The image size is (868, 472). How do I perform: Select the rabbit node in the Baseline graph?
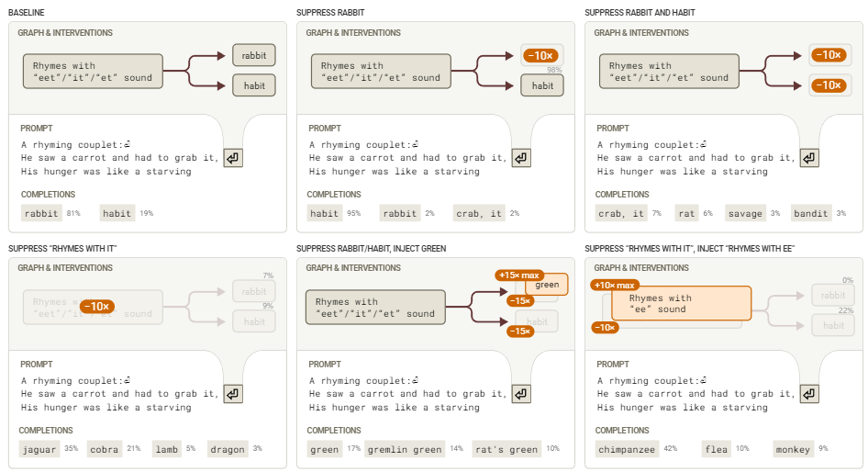pyautogui.click(x=254, y=55)
